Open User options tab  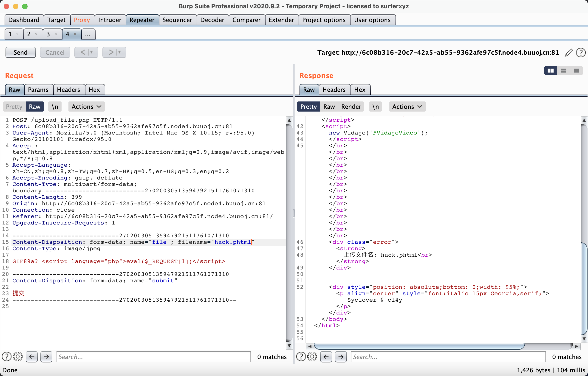(x=373, y=20)
